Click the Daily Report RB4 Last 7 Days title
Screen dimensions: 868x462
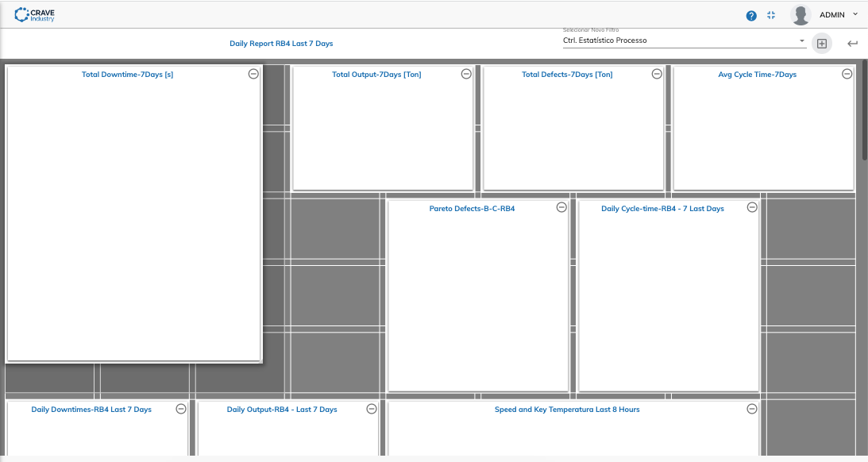(281, 43)
